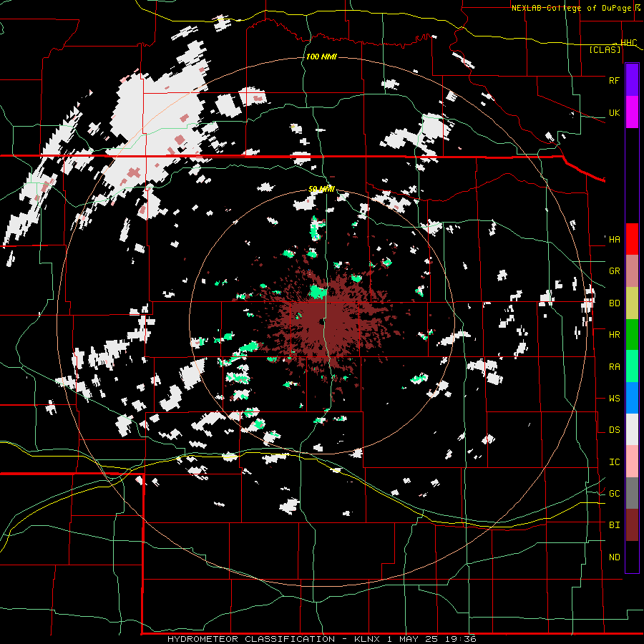The image size is (644, 644).
Task: Click the RA legend label
Action: click(x=614, y=367)
